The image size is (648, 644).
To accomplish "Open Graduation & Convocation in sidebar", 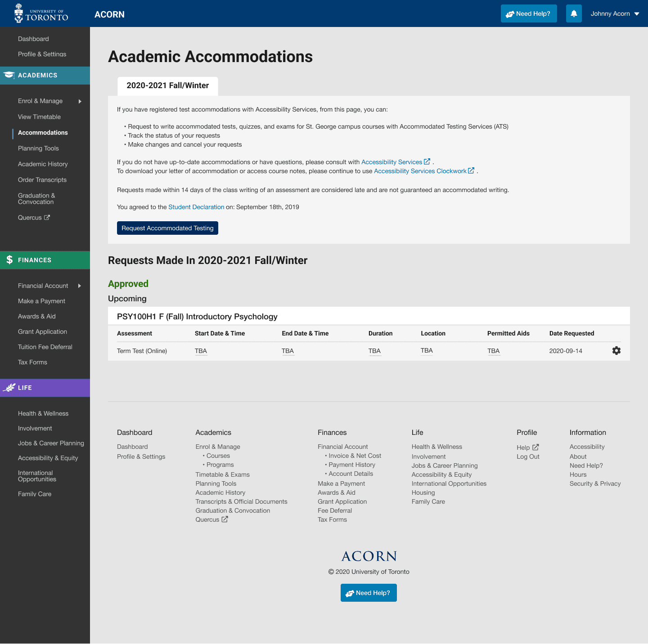I will click(x=36, y=199).
